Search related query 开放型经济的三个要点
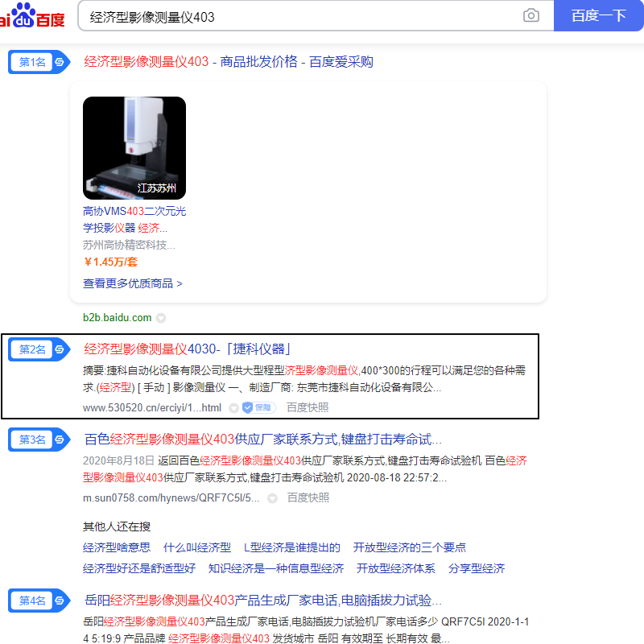The height and width of the screenshot is (644, 644). click(x=410, y=547)
